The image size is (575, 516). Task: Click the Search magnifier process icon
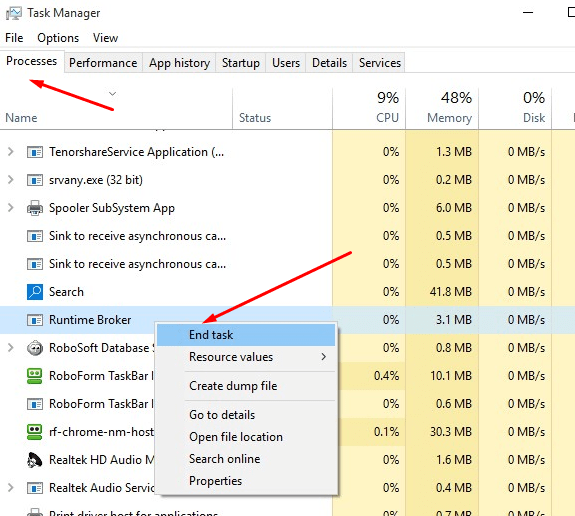click(35, 292)
